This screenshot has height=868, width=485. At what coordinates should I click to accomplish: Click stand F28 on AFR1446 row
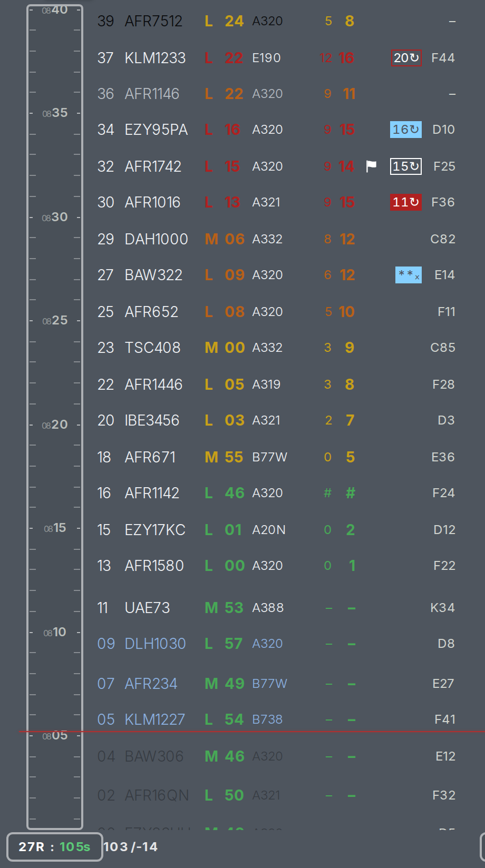pos(443,384)
